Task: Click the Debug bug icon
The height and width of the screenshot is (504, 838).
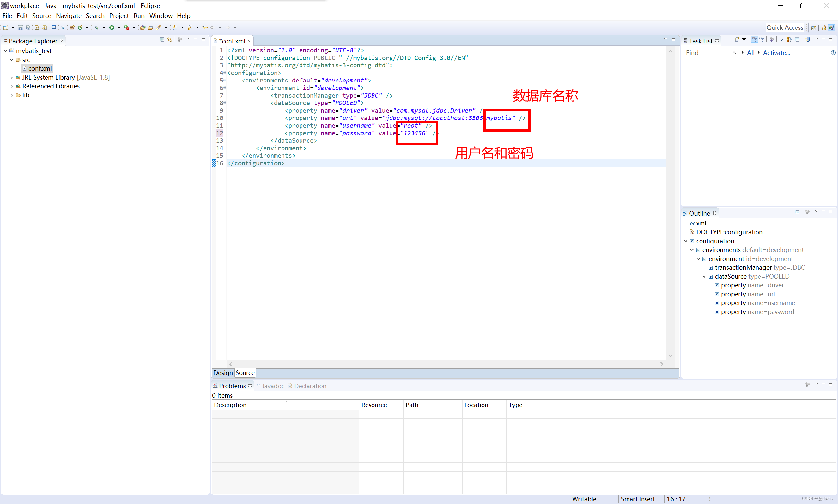Action: coord(97,27)
